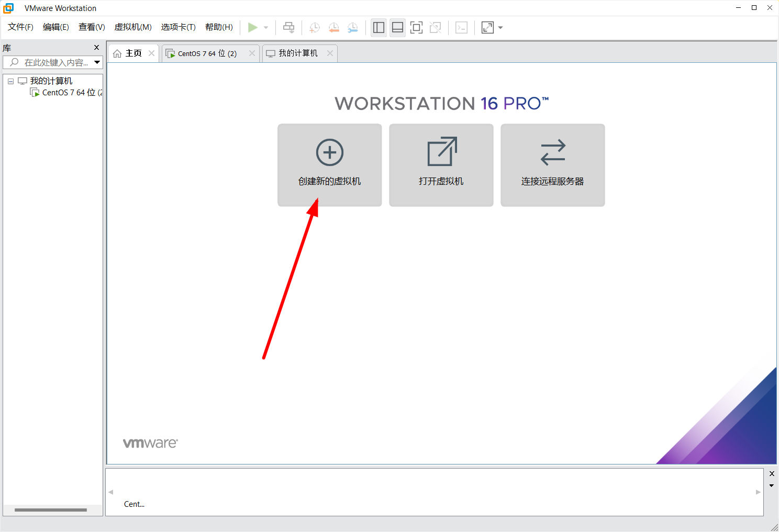Click the thumbnail bar left scroll arrow
The width and height of the screenshot is (779, 532).
click(111, 492)
